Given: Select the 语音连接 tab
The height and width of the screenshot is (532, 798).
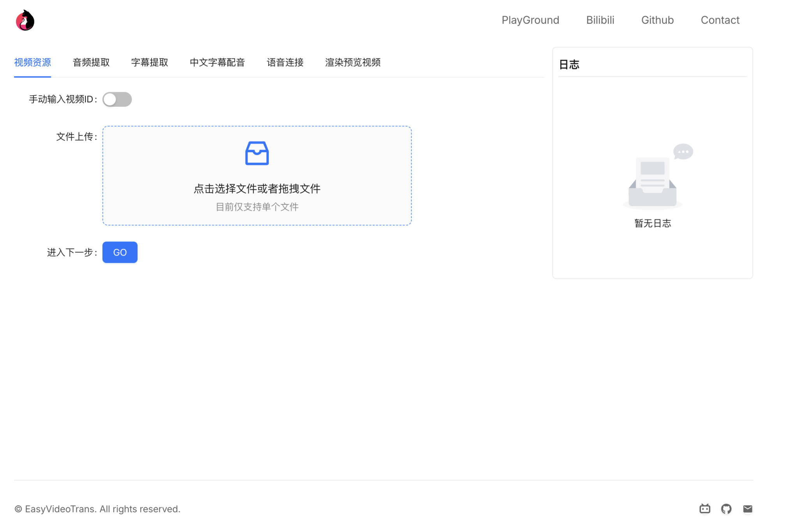Looking at the screenshot, I should click(x=285, y=62).
